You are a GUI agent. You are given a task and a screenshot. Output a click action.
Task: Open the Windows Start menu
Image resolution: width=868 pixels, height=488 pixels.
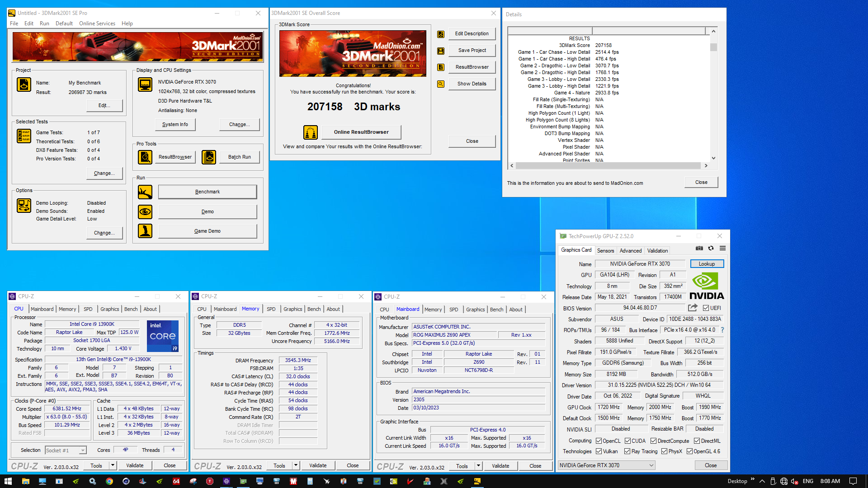click(x=8, y=481)
